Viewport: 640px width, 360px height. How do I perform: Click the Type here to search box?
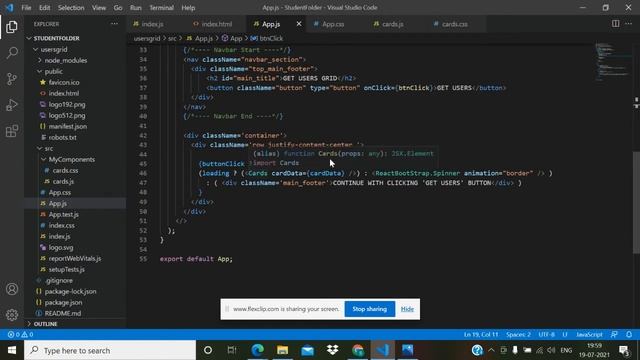110,350
